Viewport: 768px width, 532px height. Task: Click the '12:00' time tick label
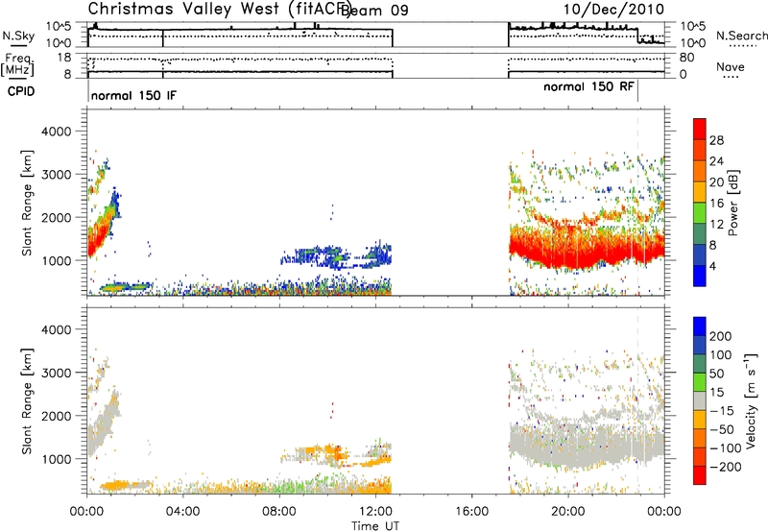pyautogui.click(x=375, y=512)
